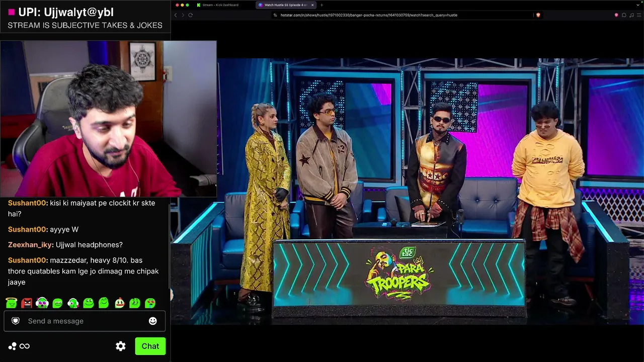Click the channel points dots icon
644x362 pixels.
[12, 346]
